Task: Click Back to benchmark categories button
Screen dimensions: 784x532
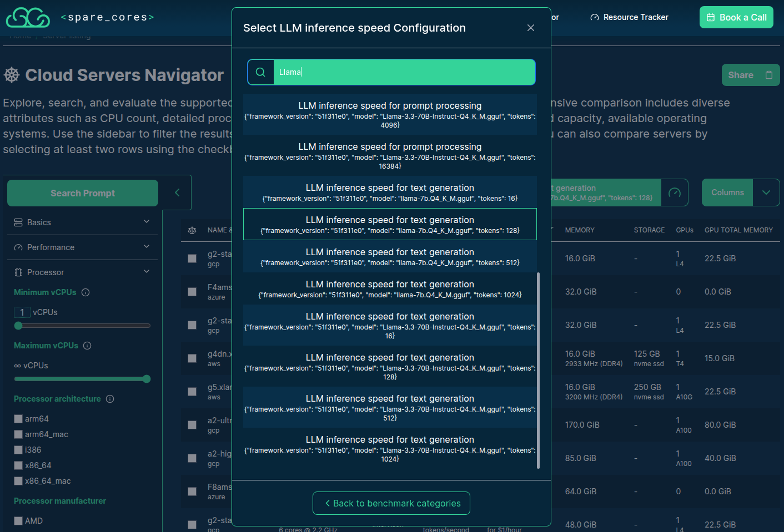Action: pyautogui.click(x=391, y=503)
